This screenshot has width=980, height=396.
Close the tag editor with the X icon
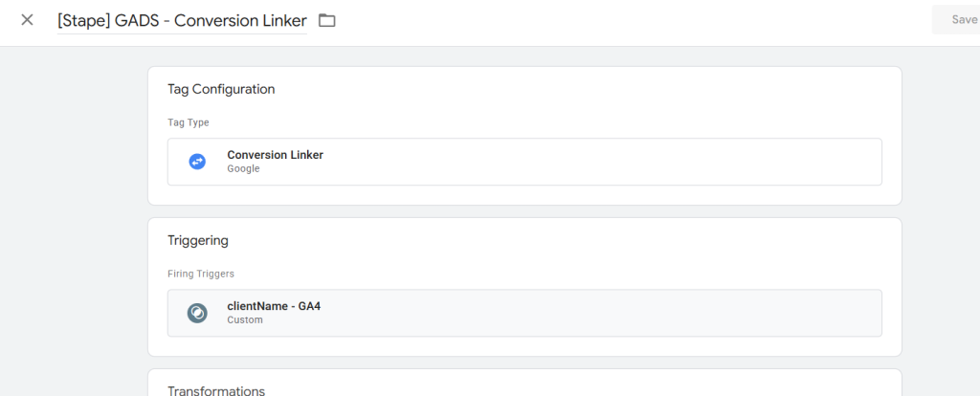27,20
